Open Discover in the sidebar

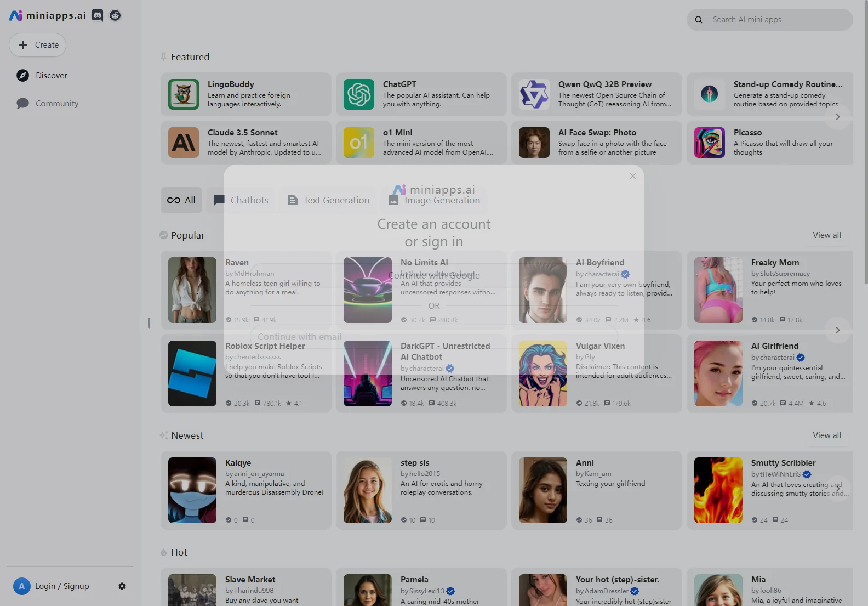click(x=42, y=76)
